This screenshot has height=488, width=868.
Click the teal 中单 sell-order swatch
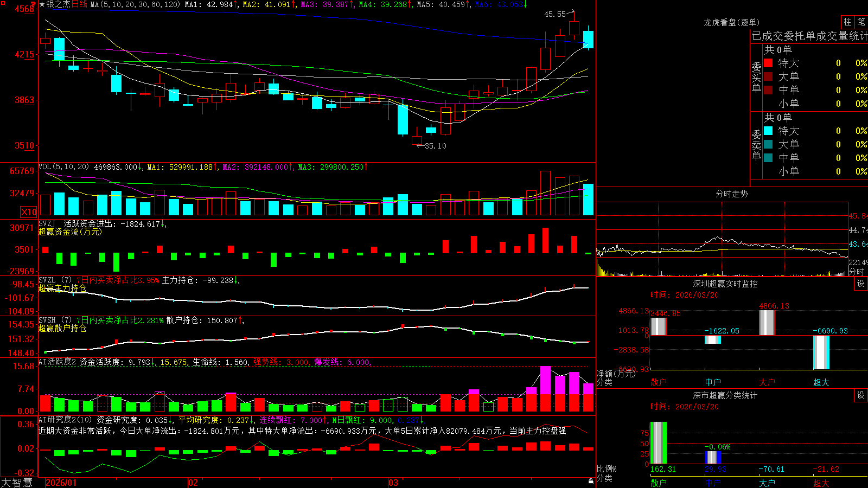[768, 158]
